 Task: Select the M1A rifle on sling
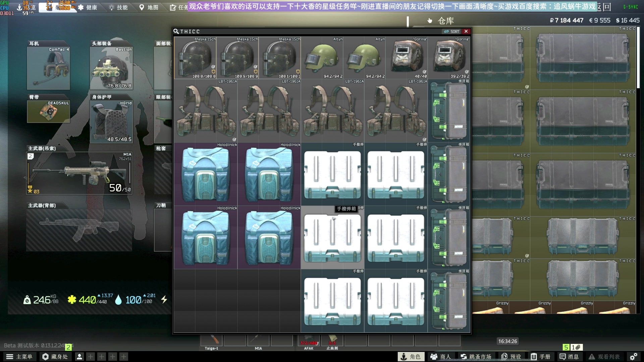pos(79,173)
